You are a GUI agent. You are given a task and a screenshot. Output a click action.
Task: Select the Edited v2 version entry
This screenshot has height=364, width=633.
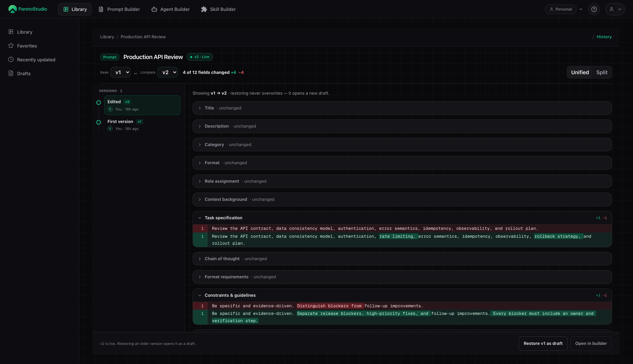point(142,105)
